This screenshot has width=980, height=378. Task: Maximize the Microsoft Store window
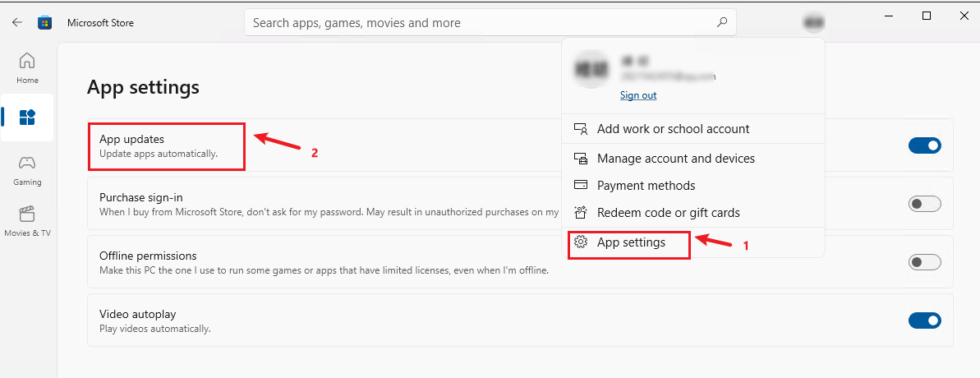tap(927, 16)
